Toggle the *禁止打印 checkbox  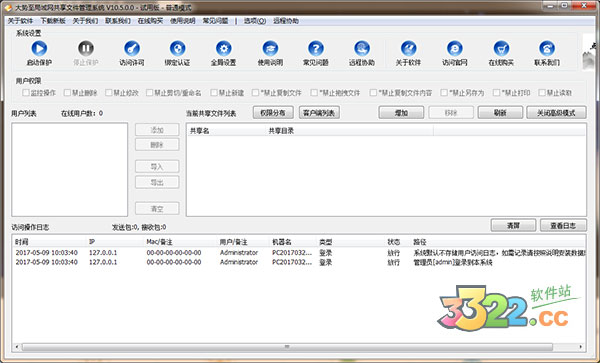pos(496,93)
